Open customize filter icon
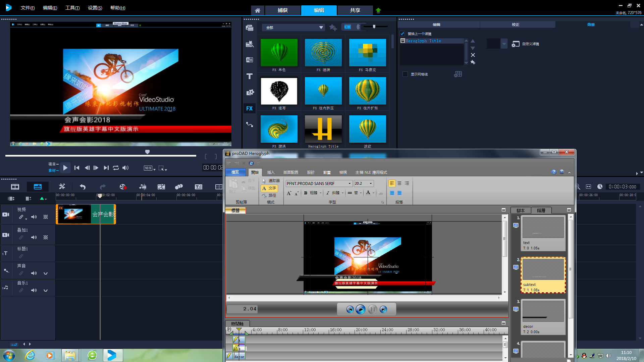 pos(516,44)
